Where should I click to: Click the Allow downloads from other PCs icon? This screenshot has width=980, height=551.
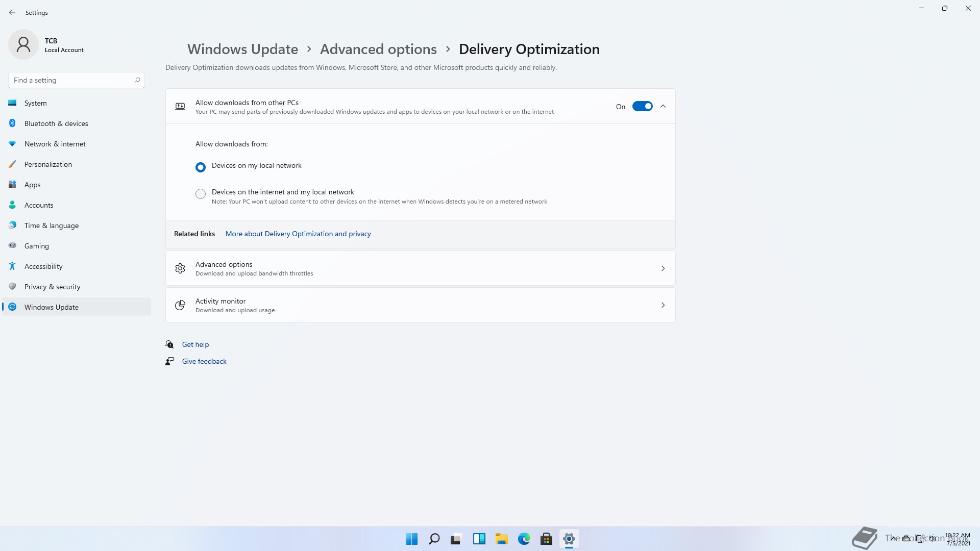(180, 107)
